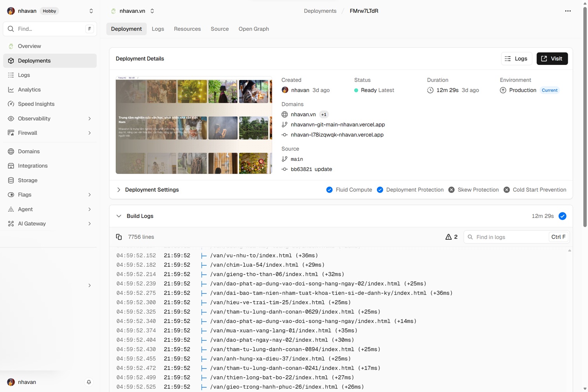Open the AI Gateway section

point(32,223)
